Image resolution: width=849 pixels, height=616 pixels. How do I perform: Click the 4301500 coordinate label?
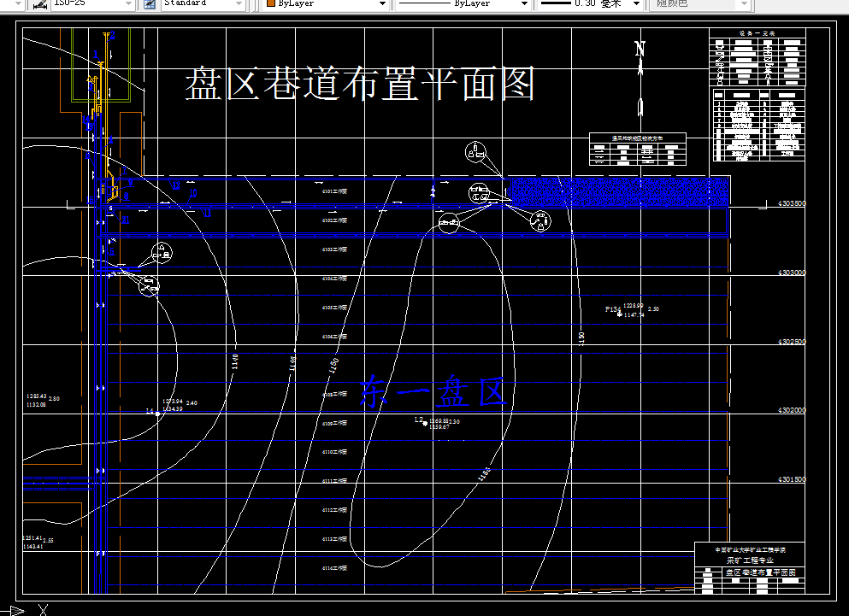tap(792, 479)
